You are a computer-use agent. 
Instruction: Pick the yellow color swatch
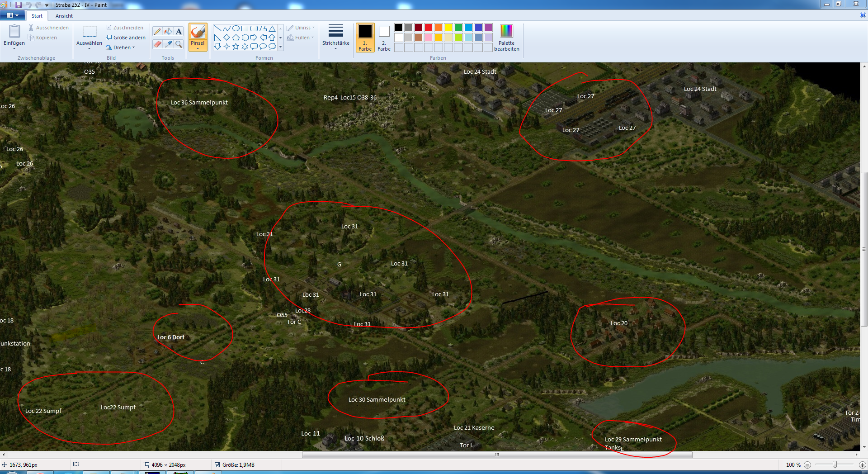448,28
